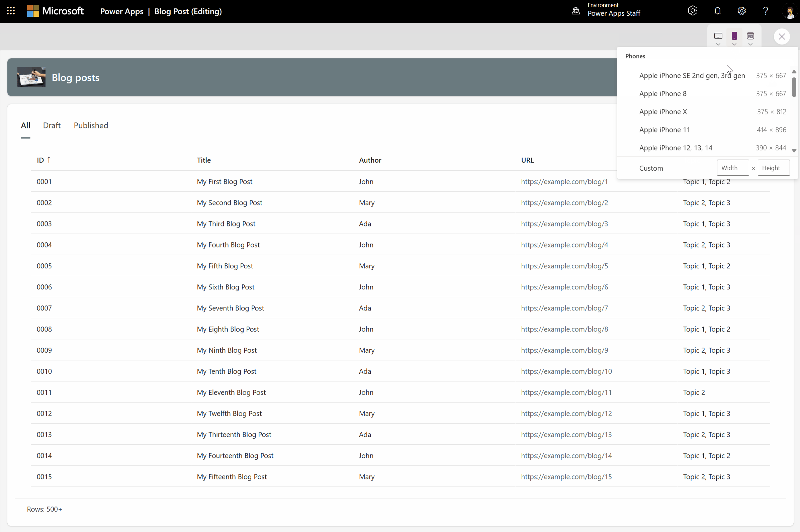Image resolution: width=800 pixels, height=532 pixels.
Task: Choose Apple iPhone X preset
Action: click(663, 112)
